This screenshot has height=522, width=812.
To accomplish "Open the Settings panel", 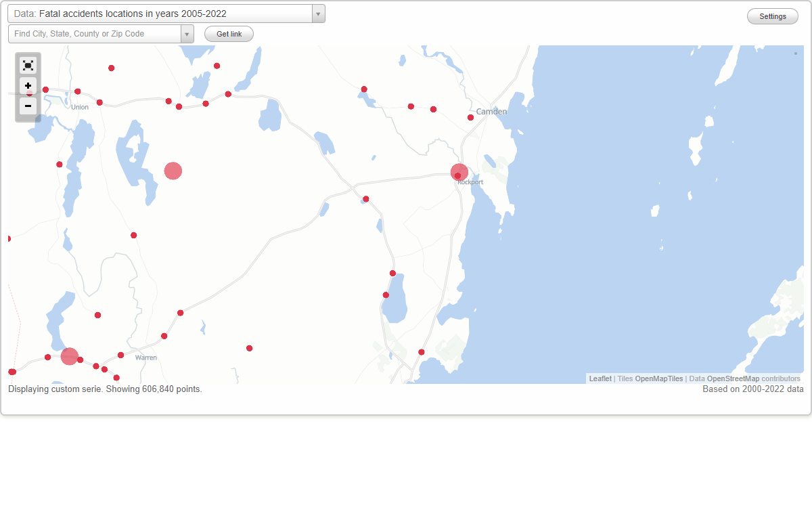I will pos(772,16).
